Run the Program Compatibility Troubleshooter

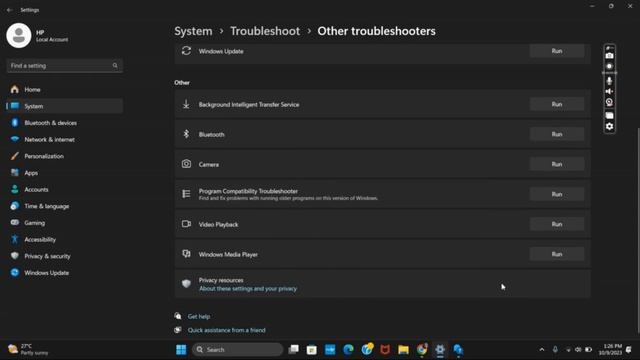[557, 194]
